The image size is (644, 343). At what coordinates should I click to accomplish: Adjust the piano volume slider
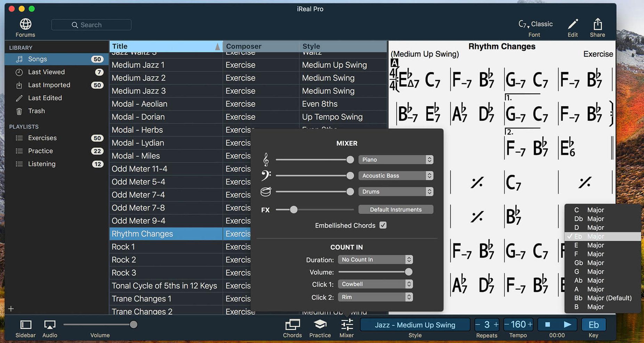click(x=350, y=160)
